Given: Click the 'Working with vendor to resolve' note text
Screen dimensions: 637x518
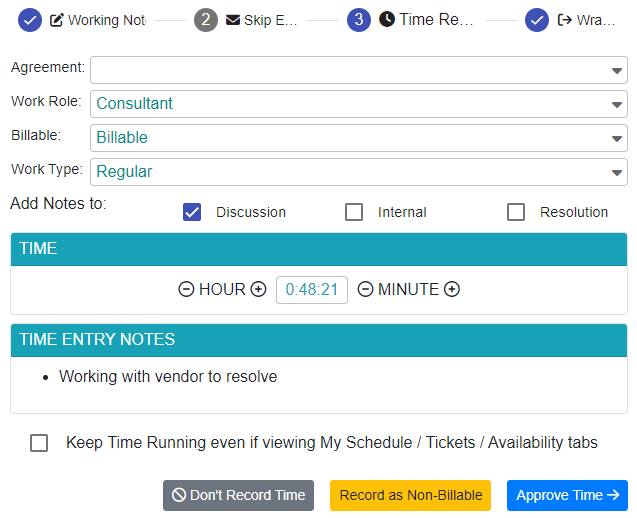Looking at the screenshot, I should coord(168,377).
